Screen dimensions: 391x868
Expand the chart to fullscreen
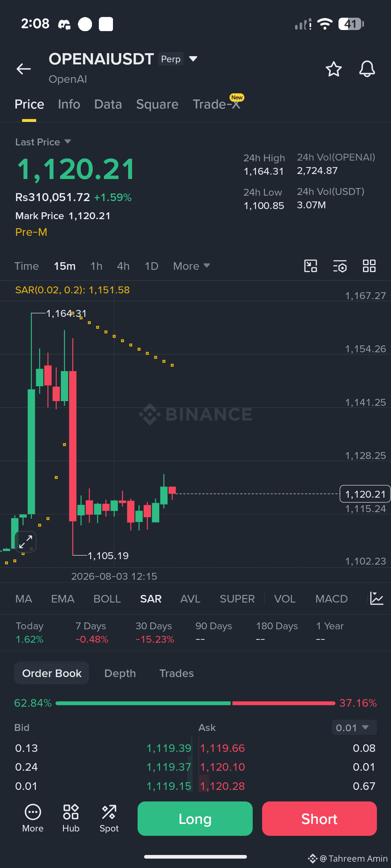(26, 541)
